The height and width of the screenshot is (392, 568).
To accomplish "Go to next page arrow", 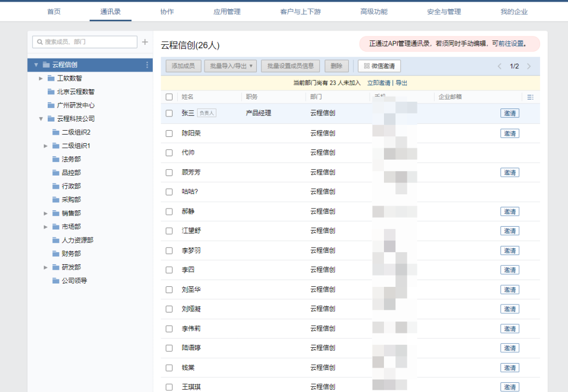I will [x=529, y=66].
